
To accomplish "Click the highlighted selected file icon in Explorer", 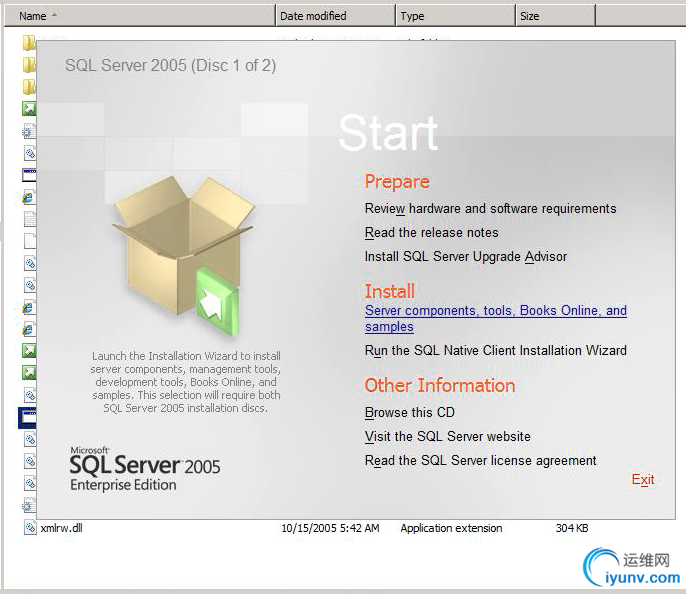I will coord(27,417).
